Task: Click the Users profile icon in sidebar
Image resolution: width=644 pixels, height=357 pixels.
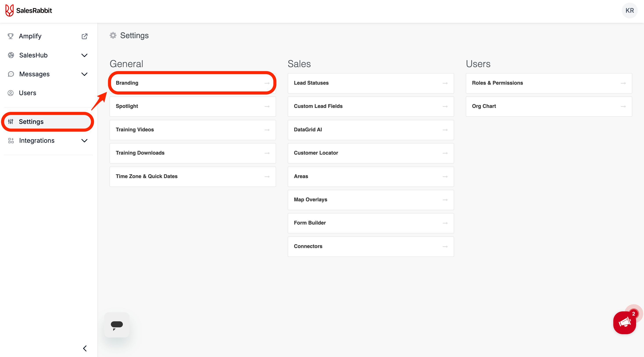Action: pyautogui.click(x=11, y=93)
